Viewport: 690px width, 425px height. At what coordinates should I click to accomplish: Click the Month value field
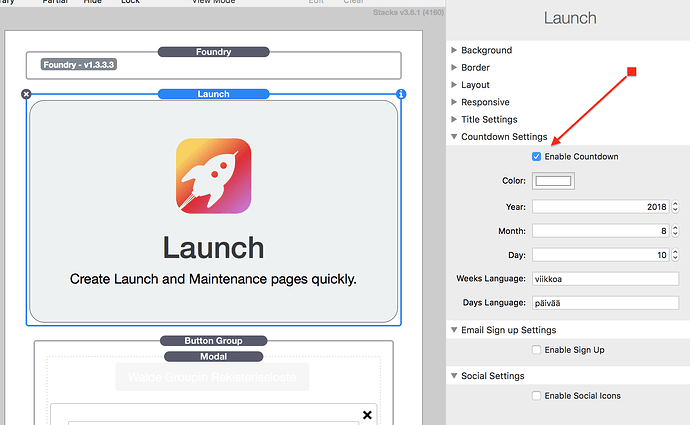coord(601,231)
